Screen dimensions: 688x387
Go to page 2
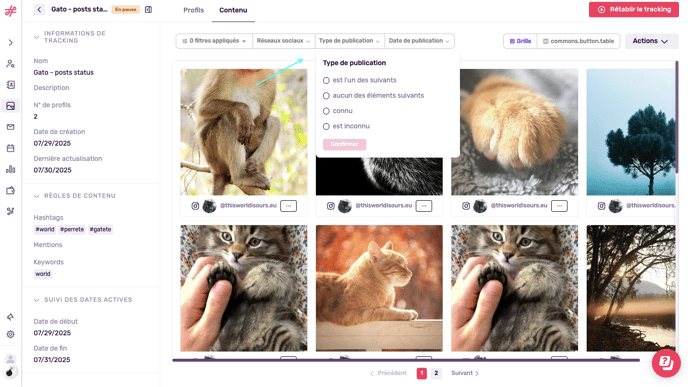436,373
